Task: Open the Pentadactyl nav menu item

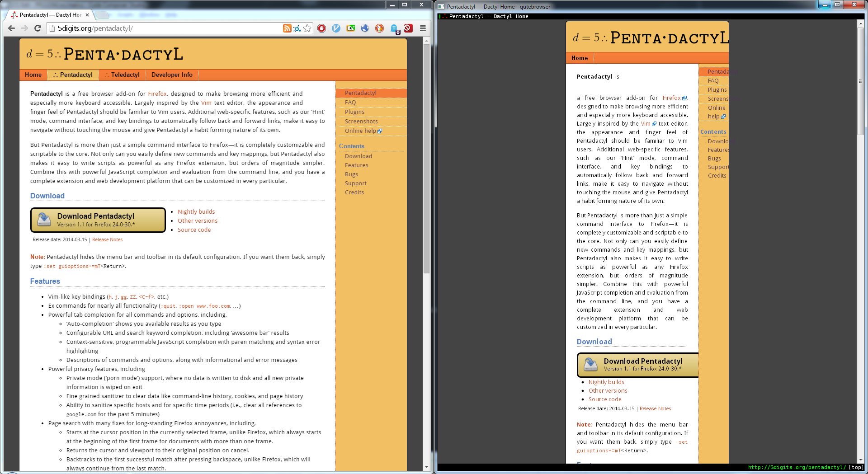Action: [x=73, y=75]
